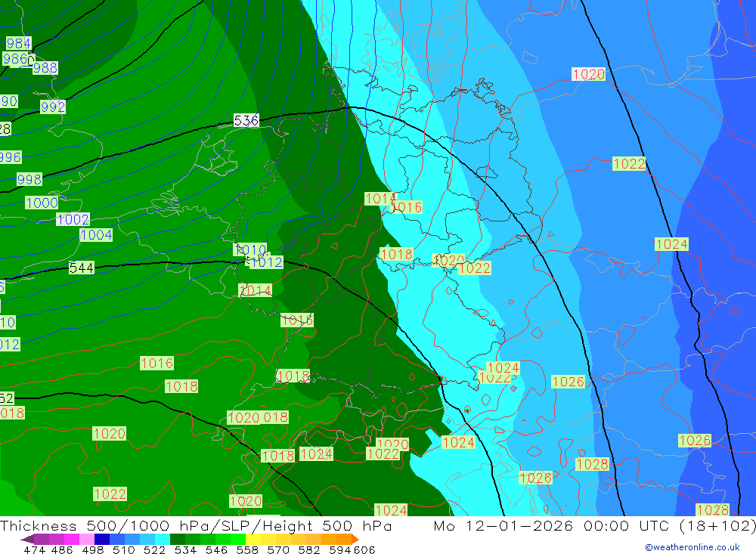
Task: Click the legend value 474
Action: tap(34, 550)
